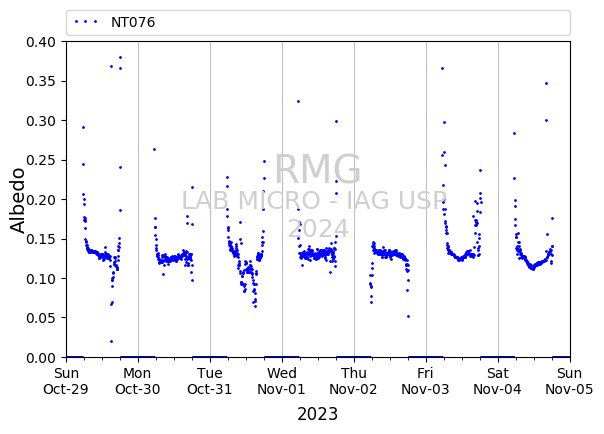
Task: Click the Albedo y-axis label
Action: click(x=17, y=200)
